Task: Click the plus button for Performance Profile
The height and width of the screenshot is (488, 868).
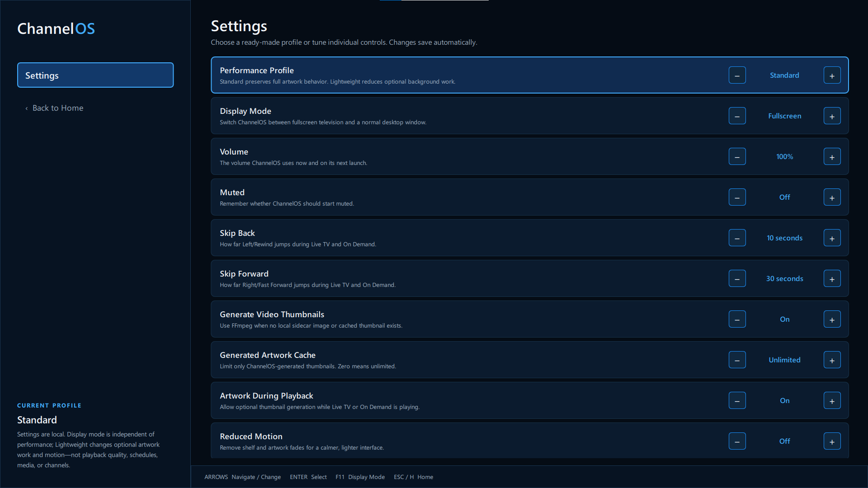Action: pos(832,75)
